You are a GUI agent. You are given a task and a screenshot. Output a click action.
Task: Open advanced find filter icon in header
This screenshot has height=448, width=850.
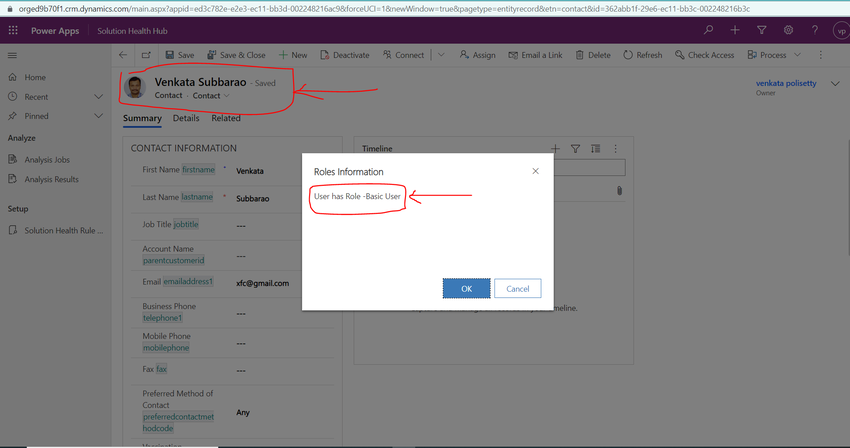pyautogui.click(x=762, y=30)
